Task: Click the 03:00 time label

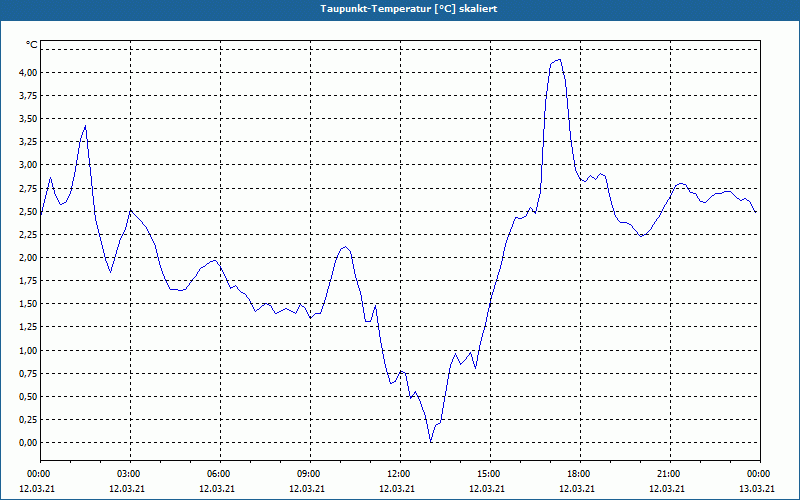Action: click(131, 474)
